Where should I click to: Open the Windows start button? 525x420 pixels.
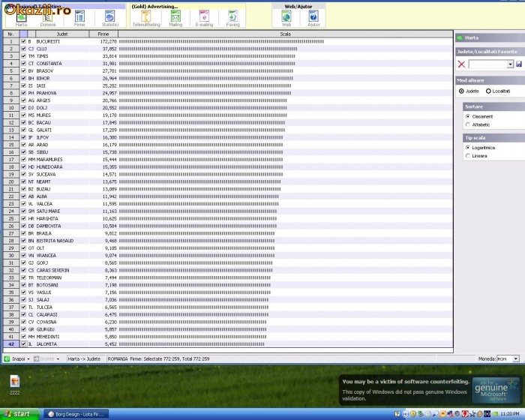[x=19, y=414]
